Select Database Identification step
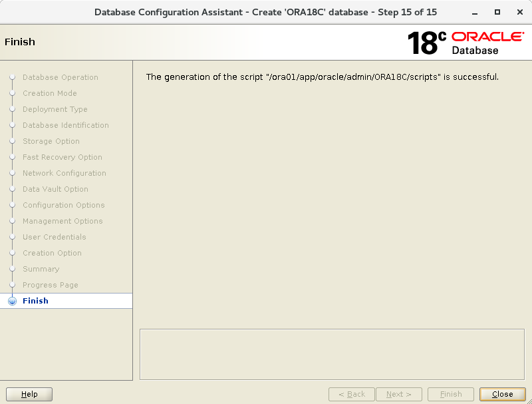 coord(66,125)
